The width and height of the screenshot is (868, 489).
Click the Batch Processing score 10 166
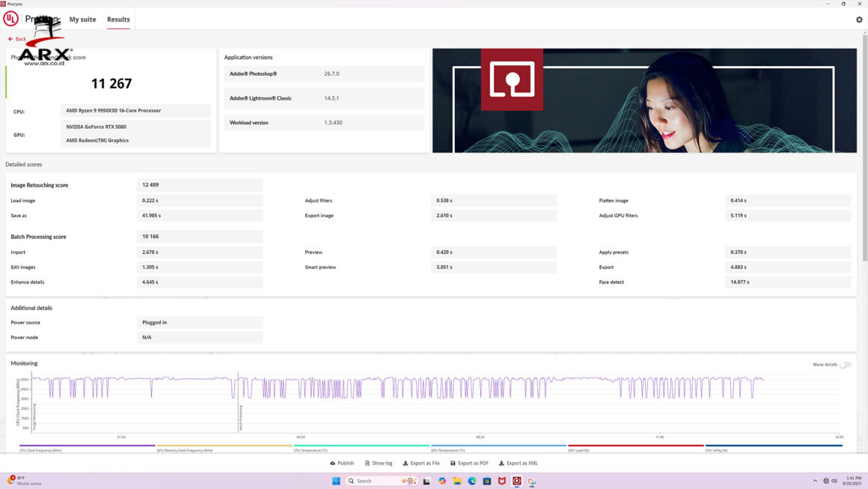click(200, 237)
